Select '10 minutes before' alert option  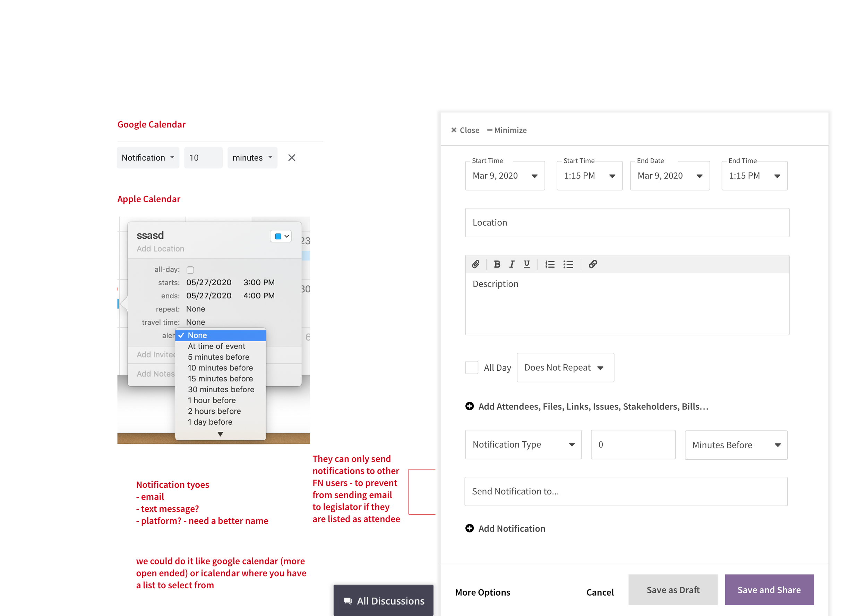[220, 368]
